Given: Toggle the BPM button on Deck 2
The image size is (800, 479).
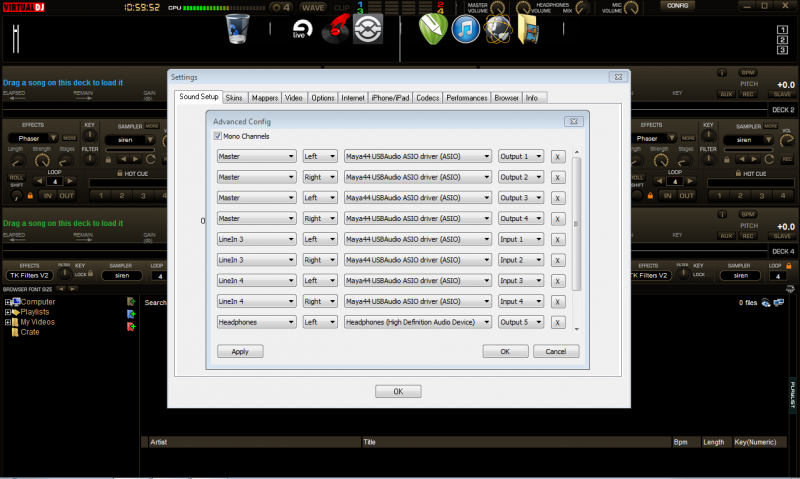Looking at the screenshot, I should tap(747, 72).
